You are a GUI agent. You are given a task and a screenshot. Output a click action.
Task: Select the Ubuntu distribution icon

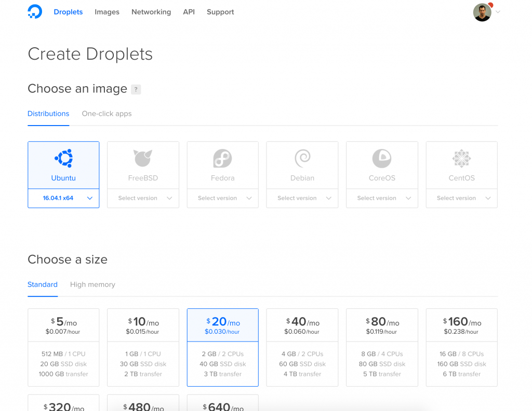coord(63,158)
